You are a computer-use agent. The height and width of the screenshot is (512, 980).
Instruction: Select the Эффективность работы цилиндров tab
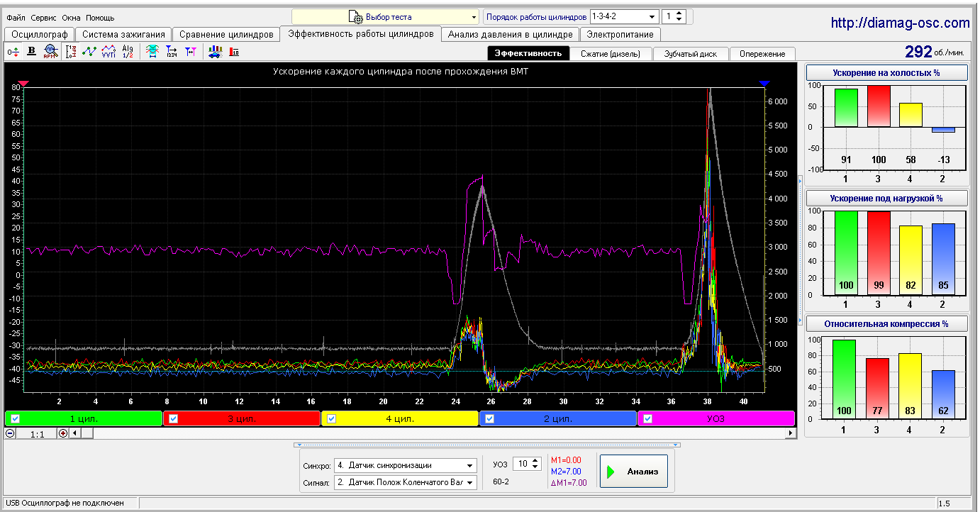pos(360,33)
